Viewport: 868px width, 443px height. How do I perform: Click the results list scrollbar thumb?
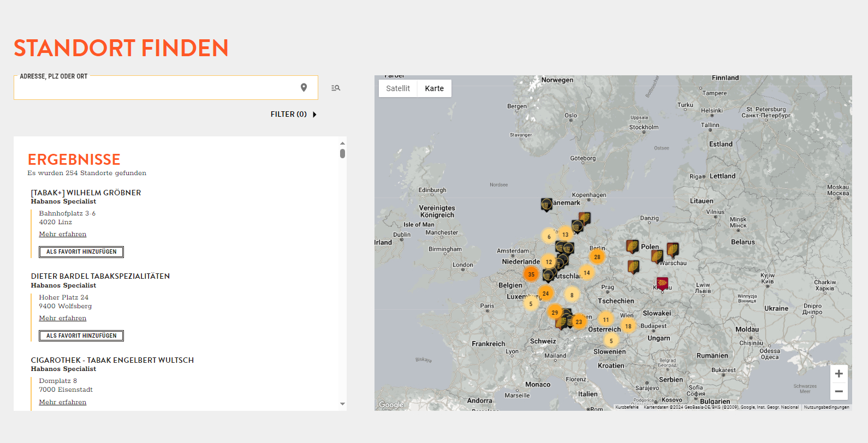pyautogui.click(x=342, y=154)
